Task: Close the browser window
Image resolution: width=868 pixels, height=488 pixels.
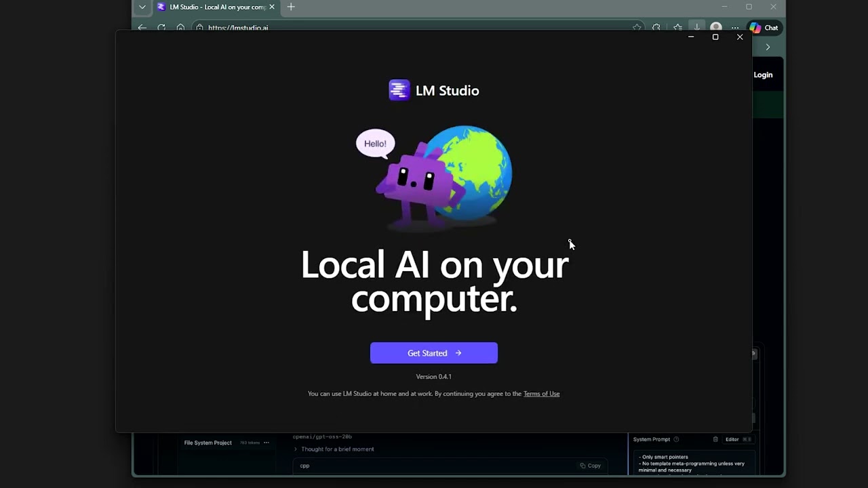Action: (773, 7)
